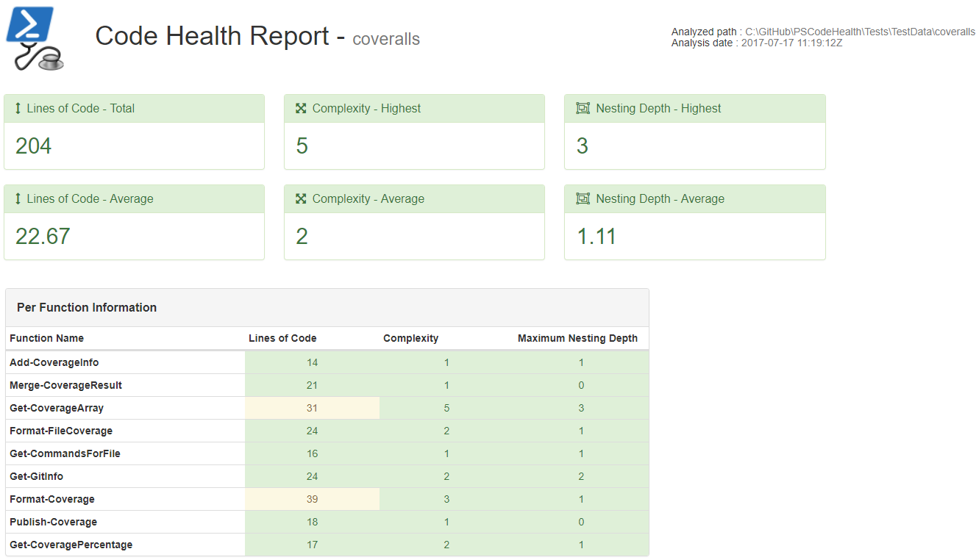Click the Complexity Highest expand icon
The height and width of the screenshot is (560, 976).
[301, 108]
